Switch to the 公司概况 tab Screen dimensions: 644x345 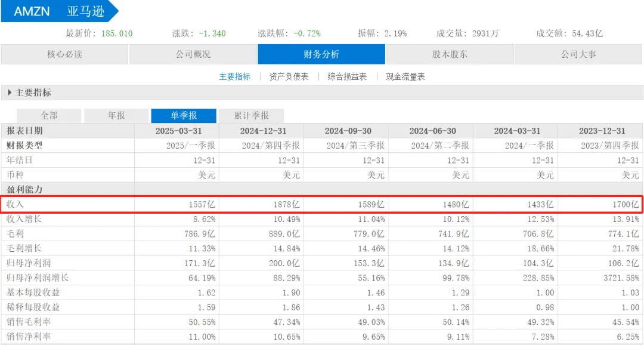[193, 54]
